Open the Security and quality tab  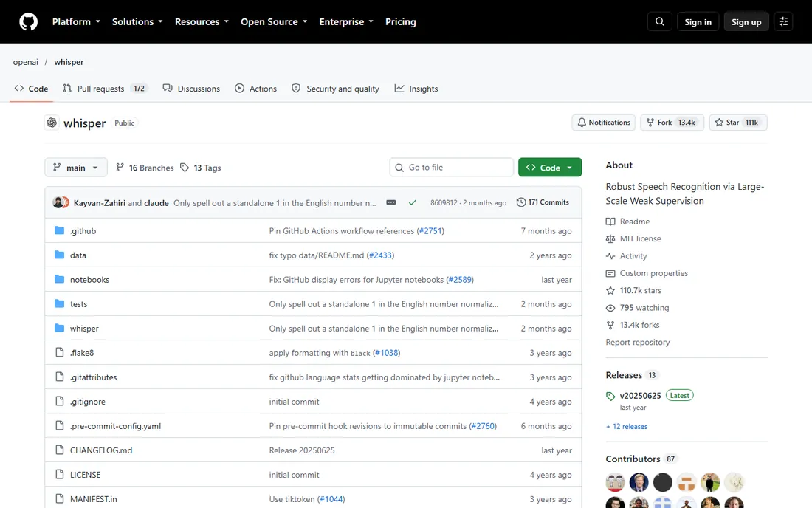(336, 89)
